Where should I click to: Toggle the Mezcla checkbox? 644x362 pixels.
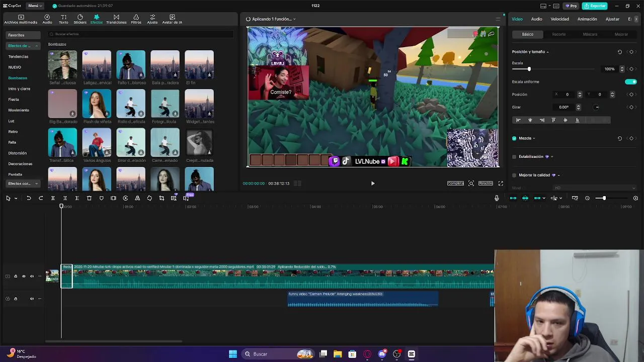(x=514, y=138)
